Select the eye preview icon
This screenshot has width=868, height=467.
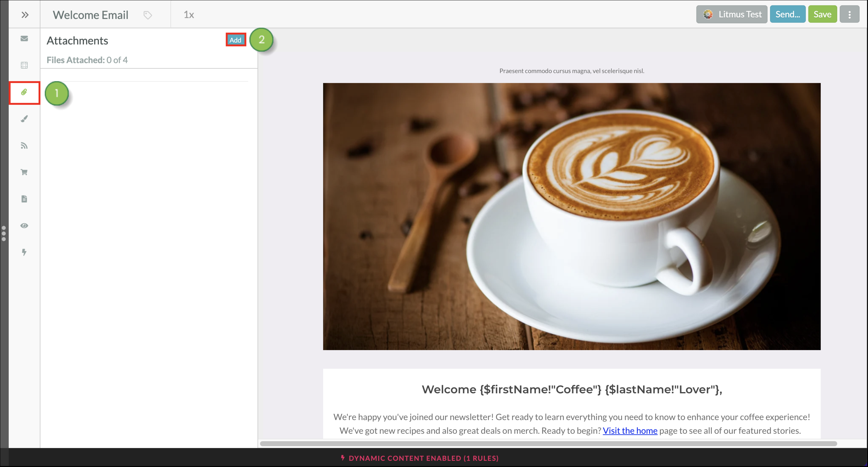24,226
